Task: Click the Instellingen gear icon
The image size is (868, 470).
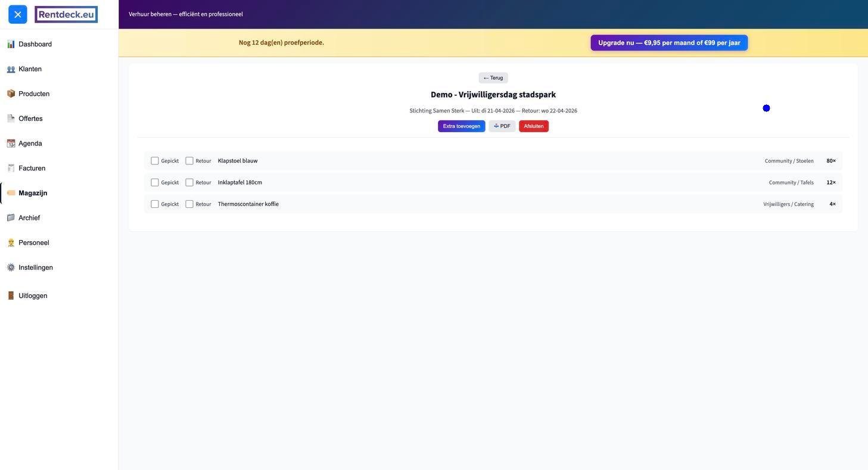Action: click(11, 267)
